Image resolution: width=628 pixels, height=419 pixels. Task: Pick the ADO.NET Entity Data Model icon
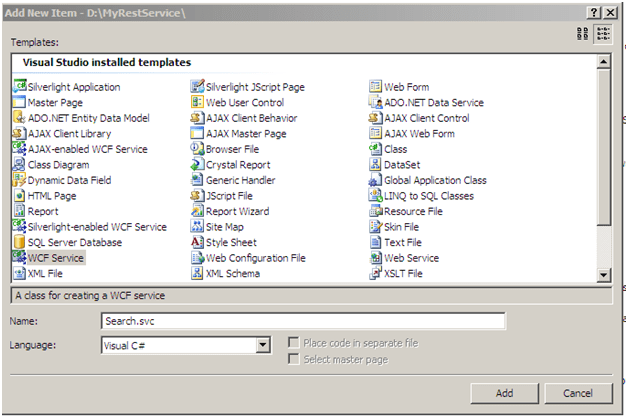click(x=19, y=118)
